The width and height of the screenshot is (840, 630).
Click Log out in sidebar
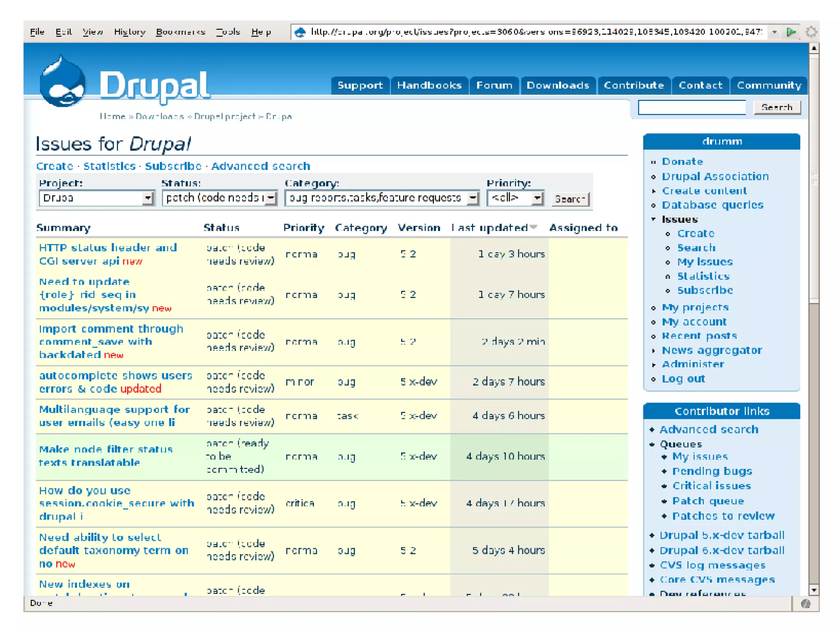pyautogui.click(x=683, y=379)
